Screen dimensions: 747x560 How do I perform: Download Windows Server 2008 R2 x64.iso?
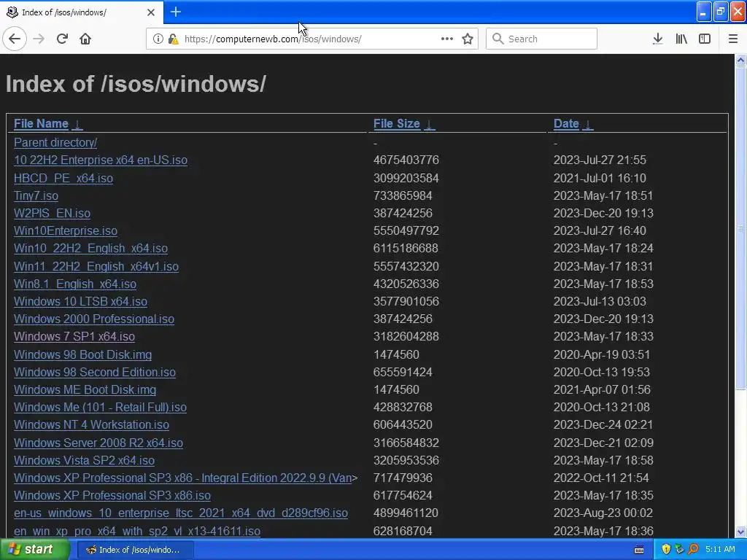pos(98,443)
